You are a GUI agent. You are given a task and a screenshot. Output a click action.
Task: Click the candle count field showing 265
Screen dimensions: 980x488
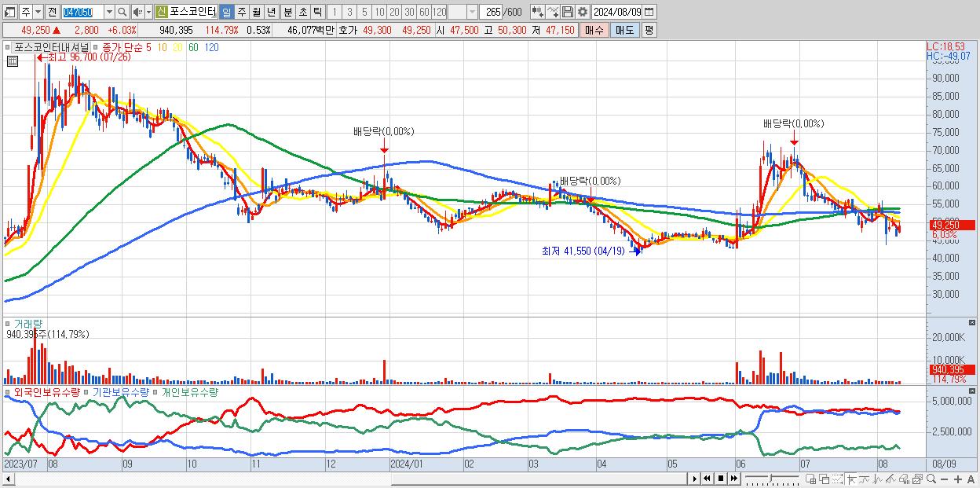click(x=490, y=12)
